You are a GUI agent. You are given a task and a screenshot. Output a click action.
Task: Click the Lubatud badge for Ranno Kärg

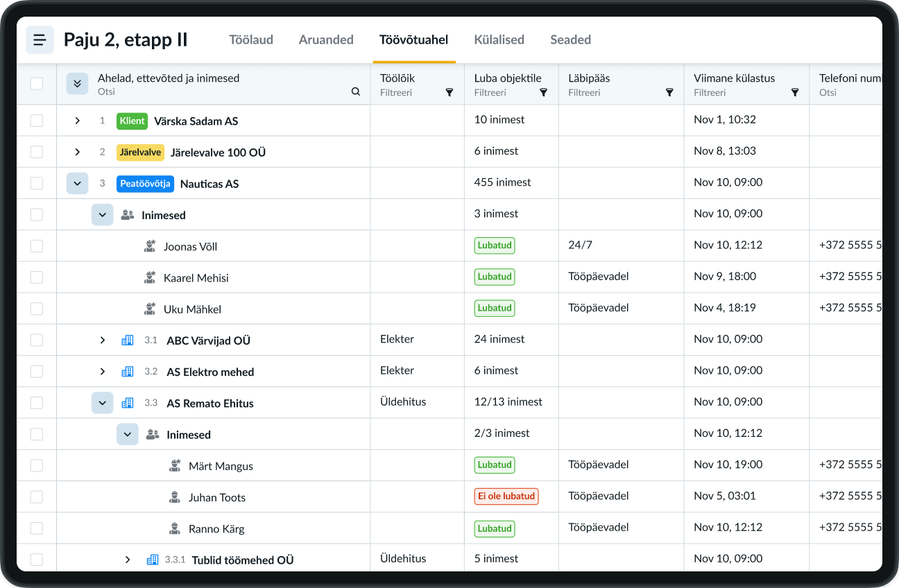(495, 528)
